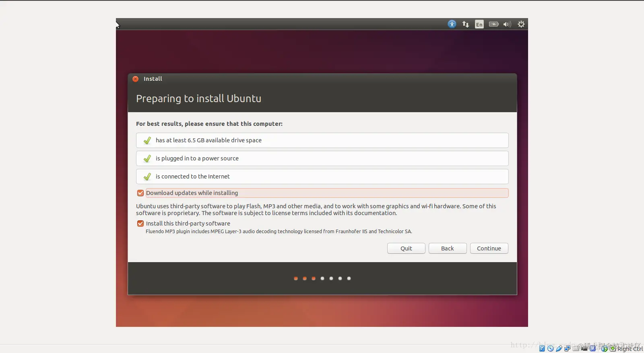The height and width of the screenshot is (353, 644).
Task: Click the VirtualBox video capture icon
Action: coord(584,349)
